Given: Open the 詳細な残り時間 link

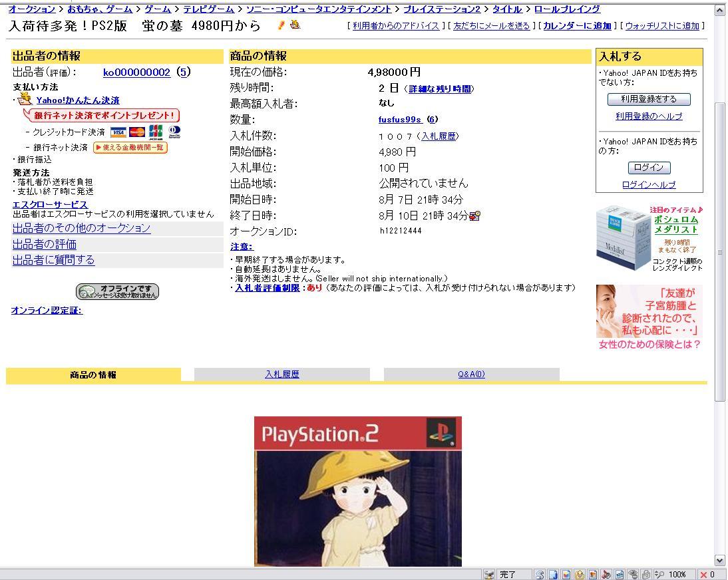Looking at the screenshot, I should coord(440,89).
